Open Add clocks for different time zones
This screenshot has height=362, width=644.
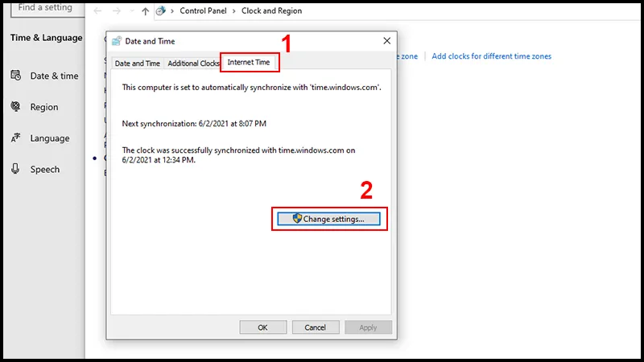tap(491, 56)
